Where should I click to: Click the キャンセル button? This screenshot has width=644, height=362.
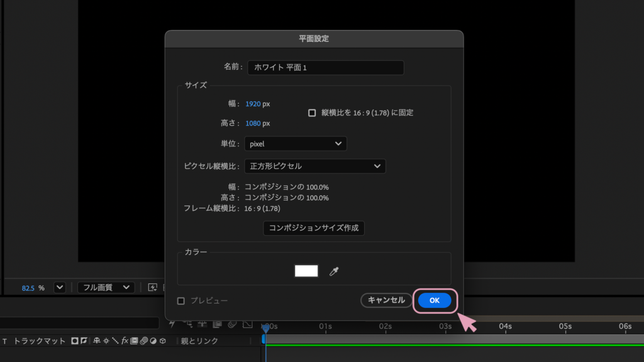point(386,300)
